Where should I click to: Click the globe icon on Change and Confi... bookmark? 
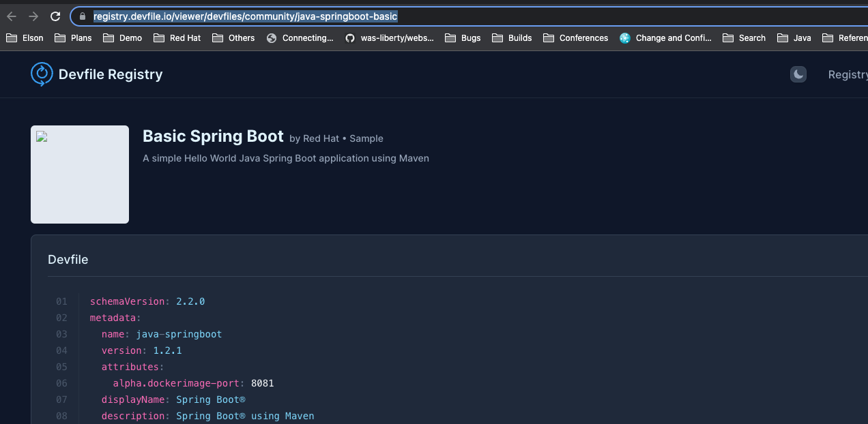coord(625,38)
